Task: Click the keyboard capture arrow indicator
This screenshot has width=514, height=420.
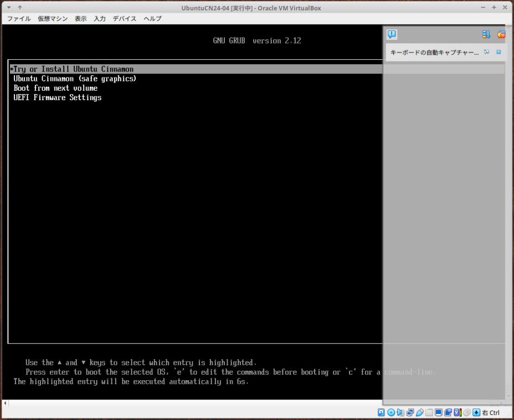Action: 476,412
